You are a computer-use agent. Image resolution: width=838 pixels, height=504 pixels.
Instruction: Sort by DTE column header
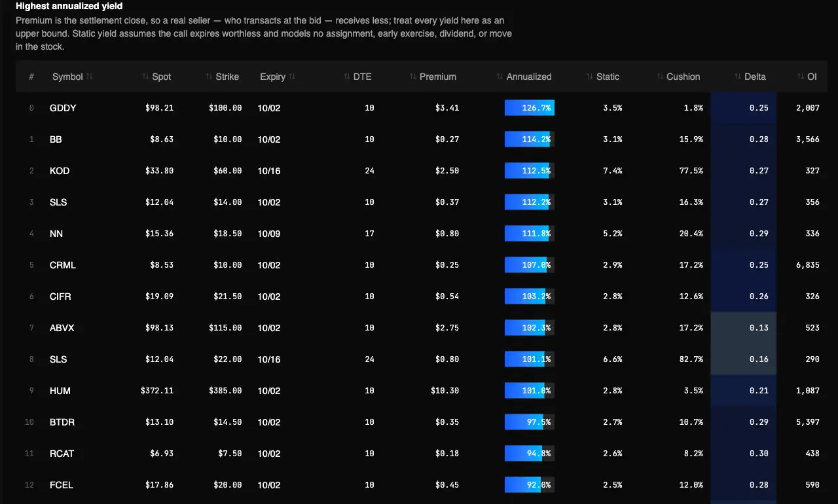tap(357, 77)
